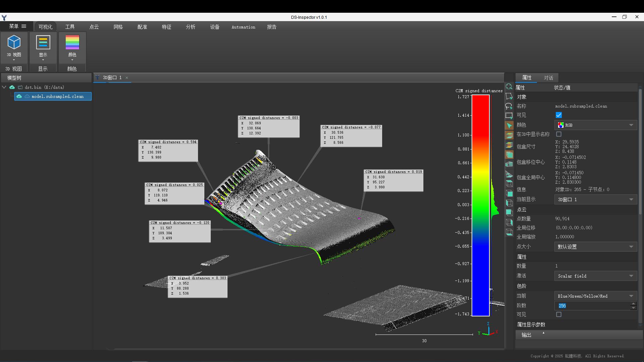Set view to top face cube icon

509,184
